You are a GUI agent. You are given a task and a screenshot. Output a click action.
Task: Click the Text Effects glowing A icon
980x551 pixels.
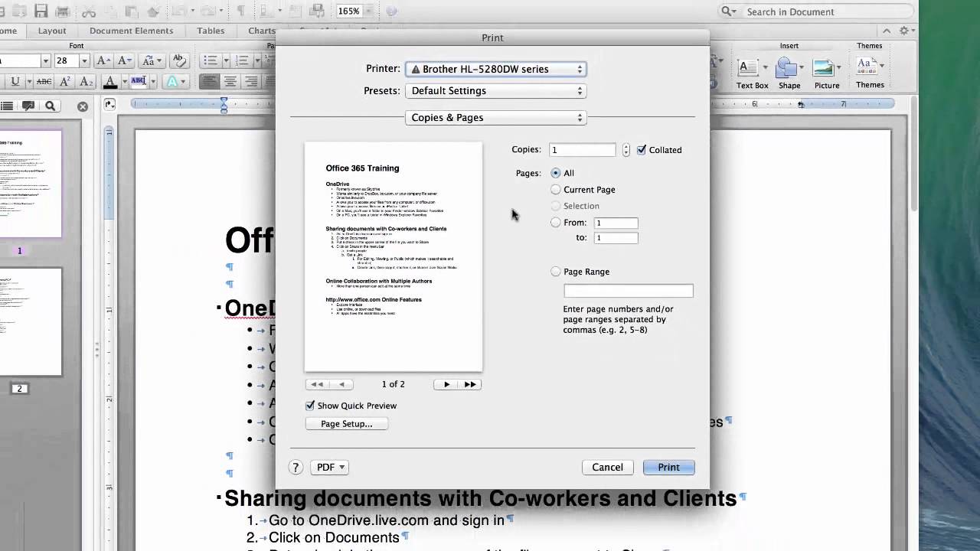pos(172,81)
